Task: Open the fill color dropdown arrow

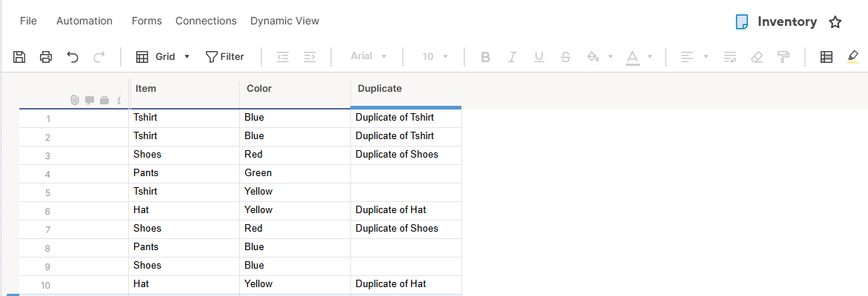Action: (610, 56)
